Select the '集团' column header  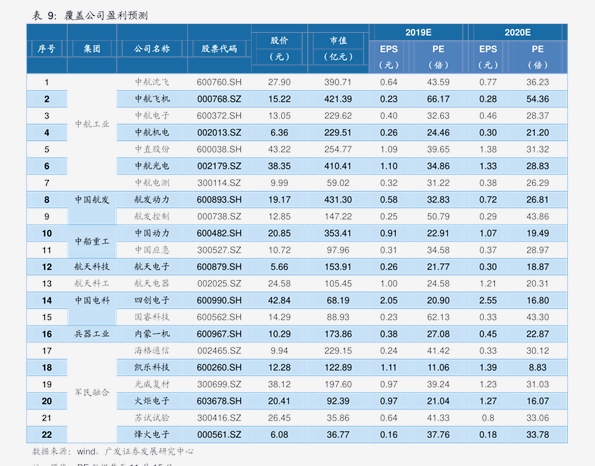(92, 49)
